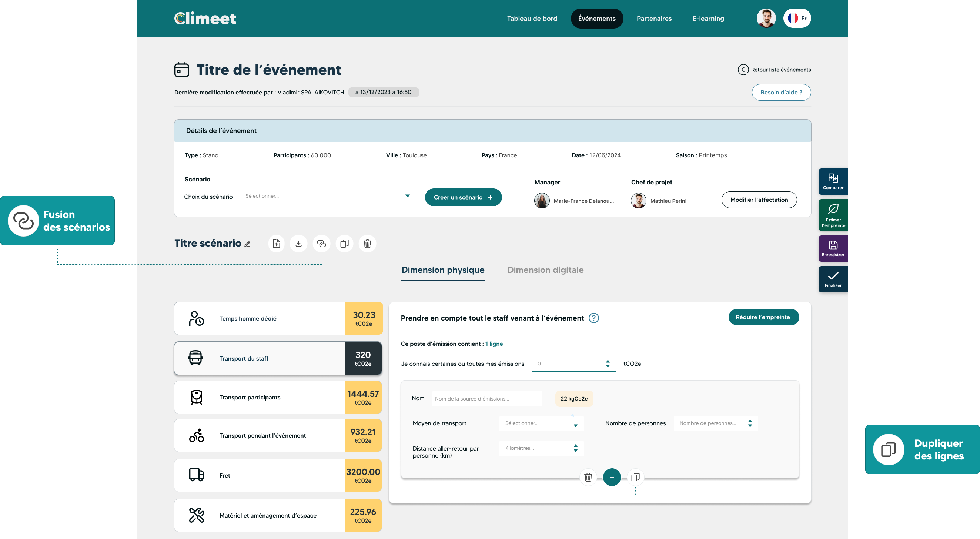Click the calendar icon beside event title
The height and width of the screenshot is (539, 980).
181,70
